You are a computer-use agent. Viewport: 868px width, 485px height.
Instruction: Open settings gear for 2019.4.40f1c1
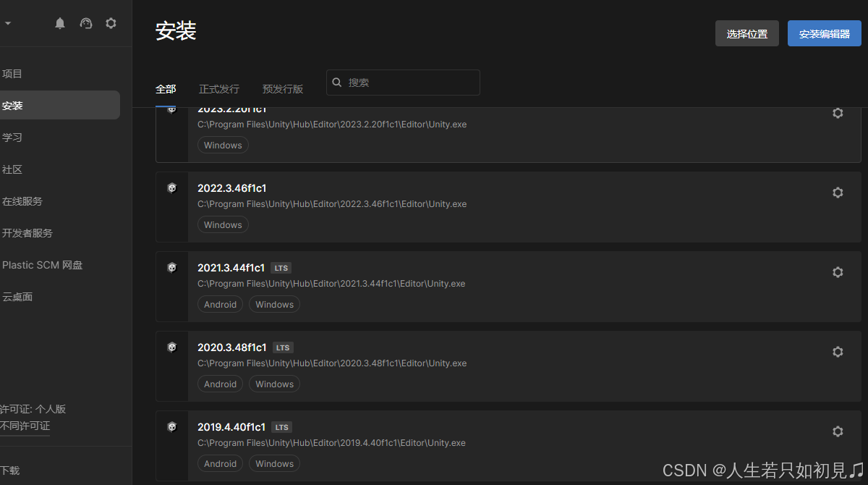[x=838, y=431]
